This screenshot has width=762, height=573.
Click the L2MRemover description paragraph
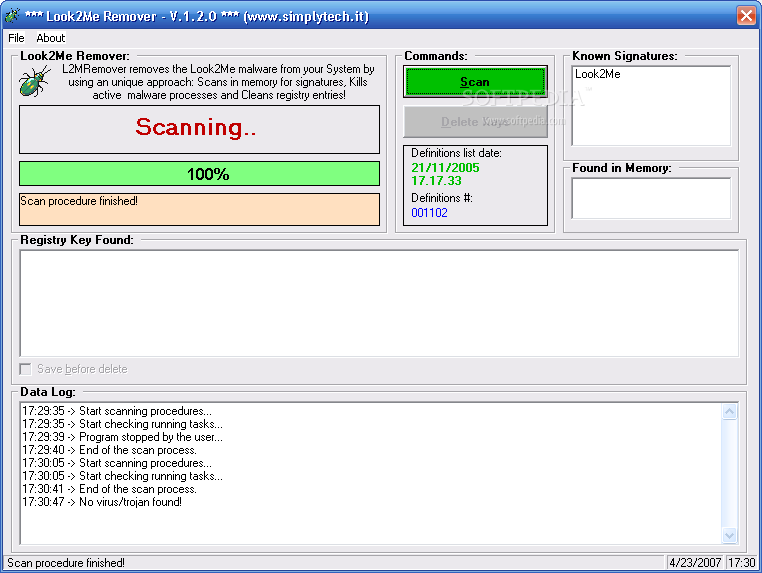[x=218, y=82]
